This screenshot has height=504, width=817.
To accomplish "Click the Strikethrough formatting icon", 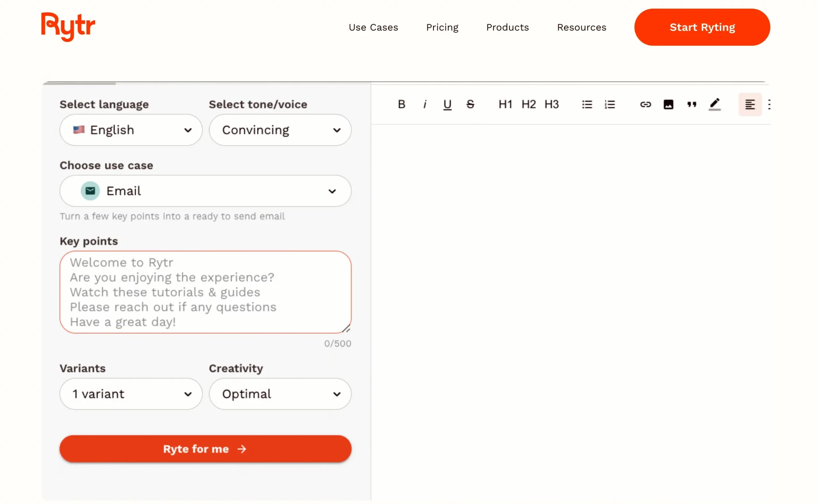I will [x=470, y=104].
